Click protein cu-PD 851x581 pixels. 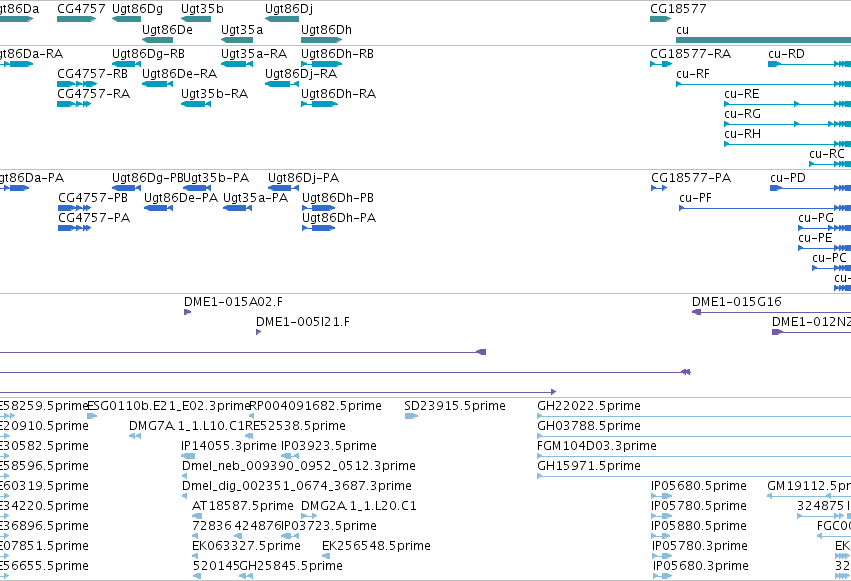click(810, 188)
